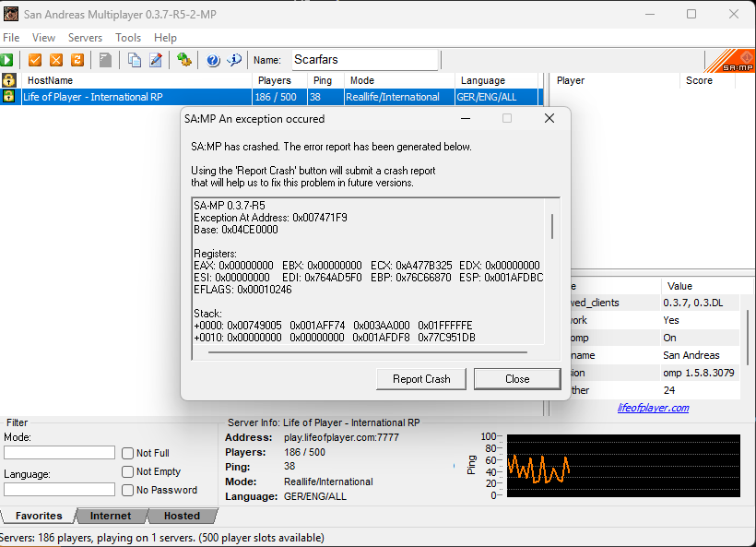The image size is (756, 547).
Task: Click the crash report vertical scrollbar thumb
Action: (552, 226)
